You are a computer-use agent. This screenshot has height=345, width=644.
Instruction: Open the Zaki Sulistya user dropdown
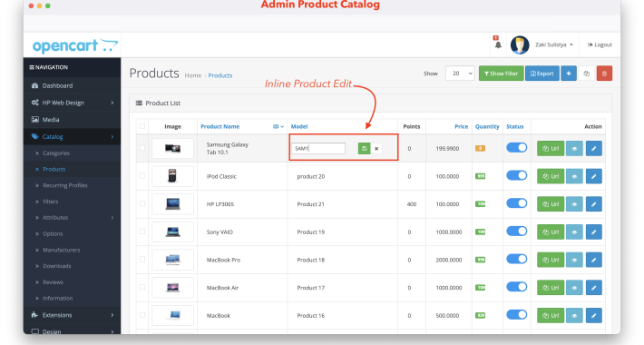coord(553,44)
